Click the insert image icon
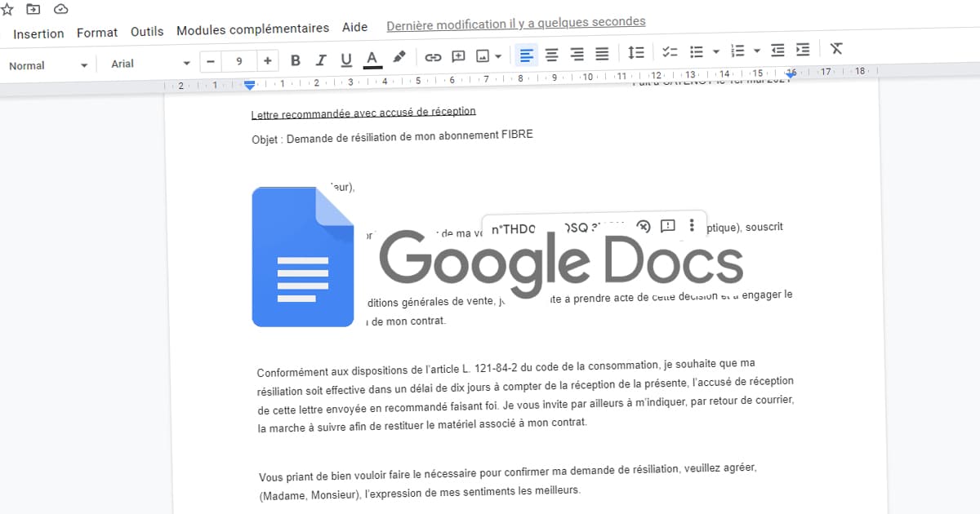This screenshot has height=514, width=980. (x=483, y=56)
